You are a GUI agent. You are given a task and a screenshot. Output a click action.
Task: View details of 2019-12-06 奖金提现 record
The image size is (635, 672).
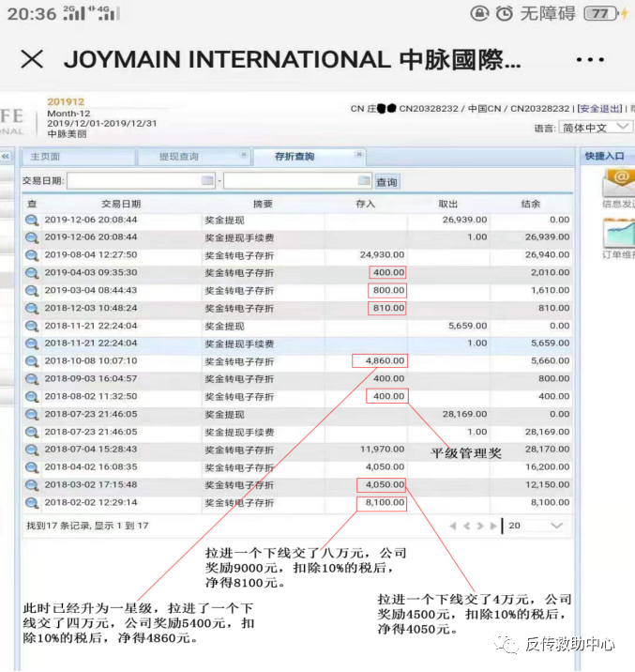32,220
